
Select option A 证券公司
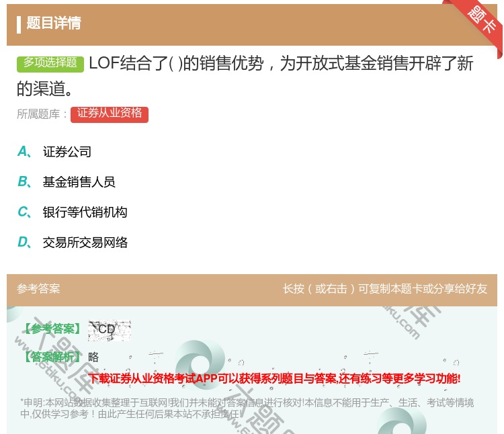coord(54,152)
